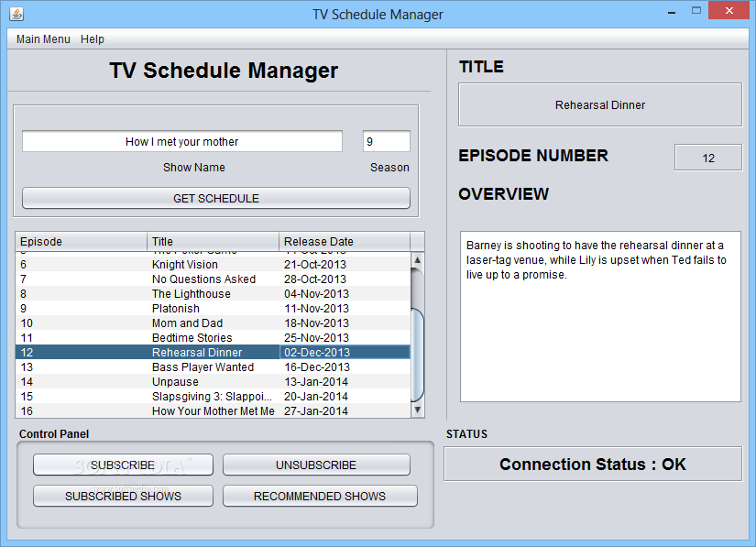Click the Rehearsal Dinner title field
The image size is (756, 547).
pyautogui.click(x=600, y=105)
